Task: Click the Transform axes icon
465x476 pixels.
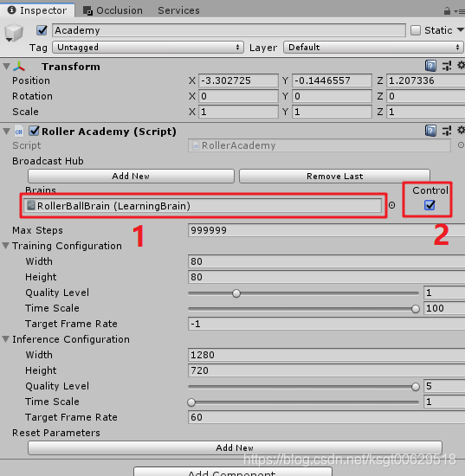Action: (19, 66)
